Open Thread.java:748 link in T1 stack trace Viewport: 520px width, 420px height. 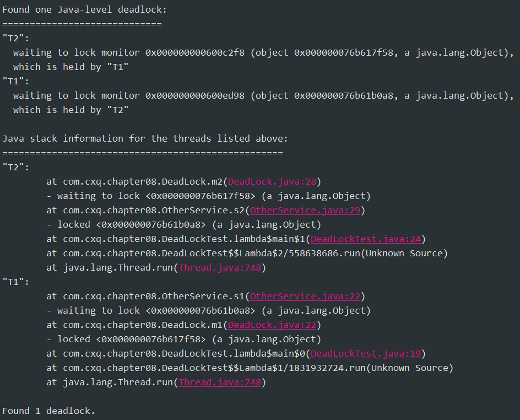coord(220,383)
